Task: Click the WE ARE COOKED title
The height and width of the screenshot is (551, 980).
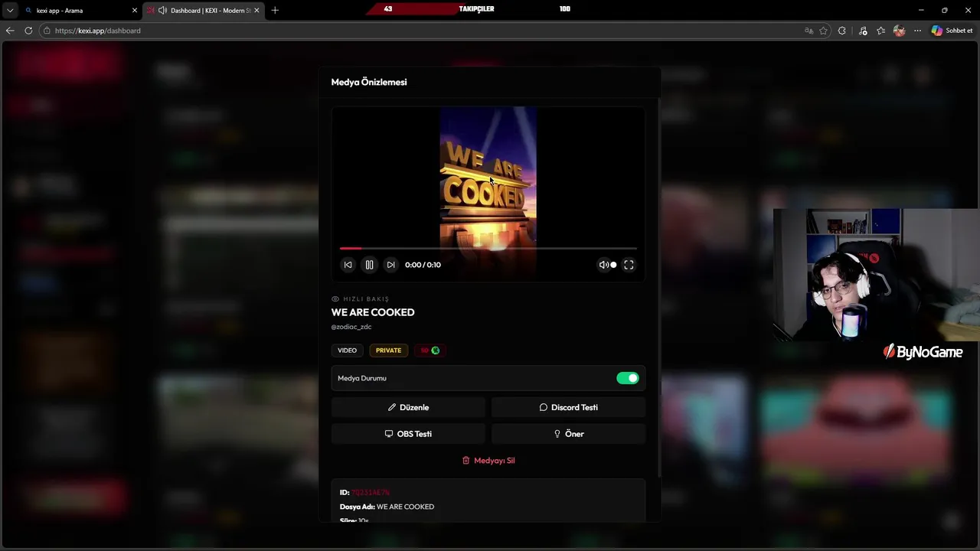Action: (373, 312)
